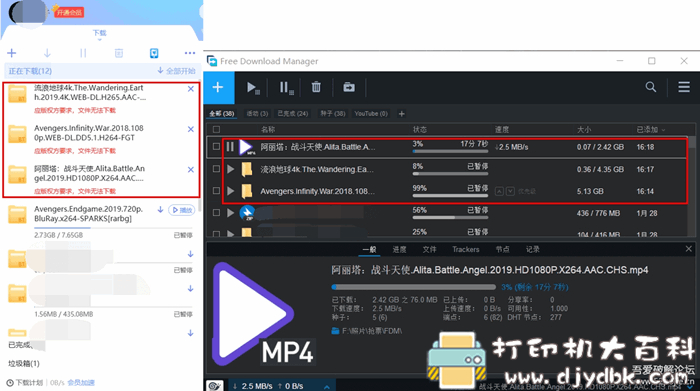The height and width of the screenshot is (391, 700).
Task: Click download arrow in cloud panel toolbar
Action: (x=47, y=53)
